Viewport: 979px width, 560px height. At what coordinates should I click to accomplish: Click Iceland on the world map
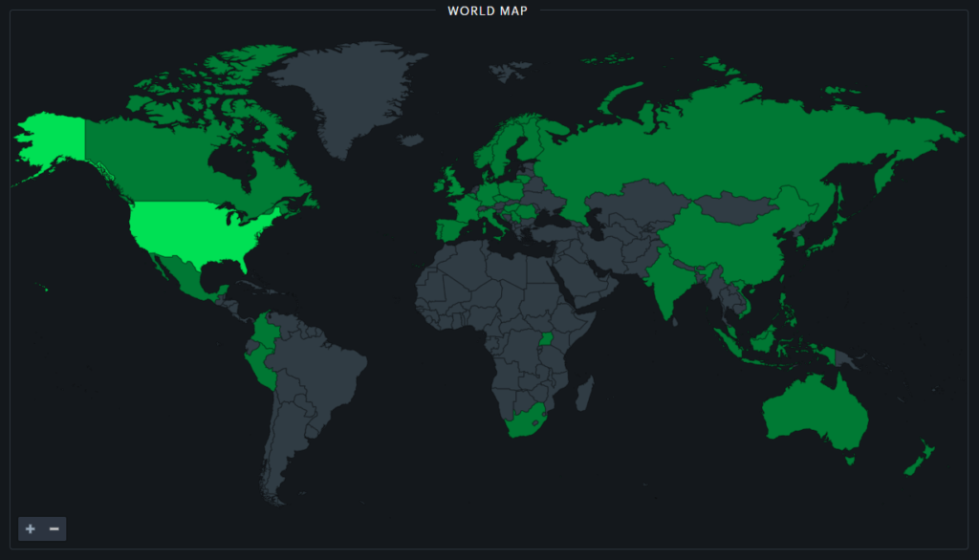(410, 140)
